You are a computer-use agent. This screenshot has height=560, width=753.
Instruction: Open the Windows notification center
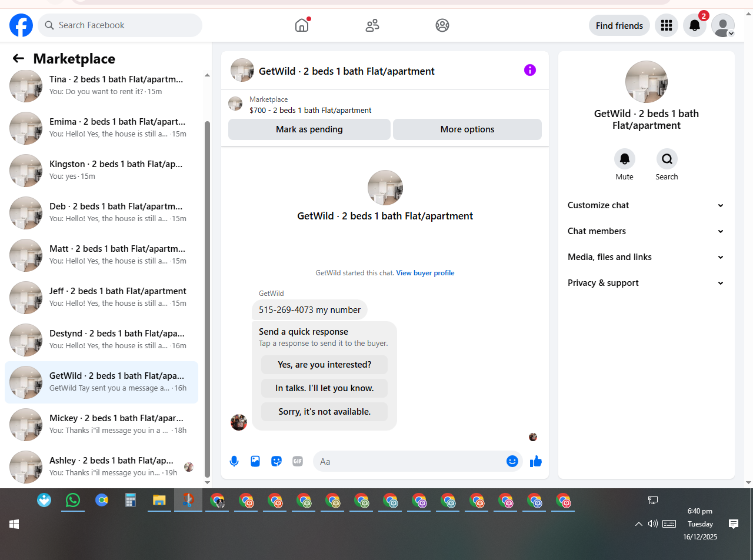[734, 524]
